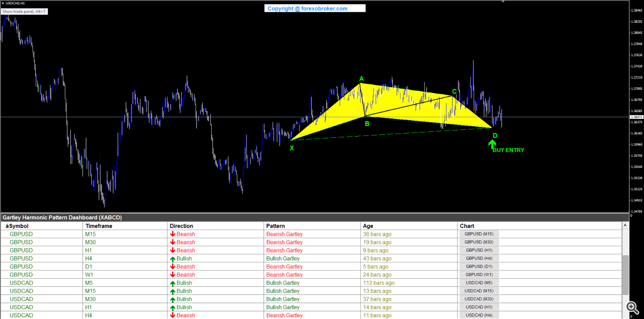Click the red down arrow in GBPUSD W1 row
Viewport: 644px width, 319px height.
[x=173, y=275]
